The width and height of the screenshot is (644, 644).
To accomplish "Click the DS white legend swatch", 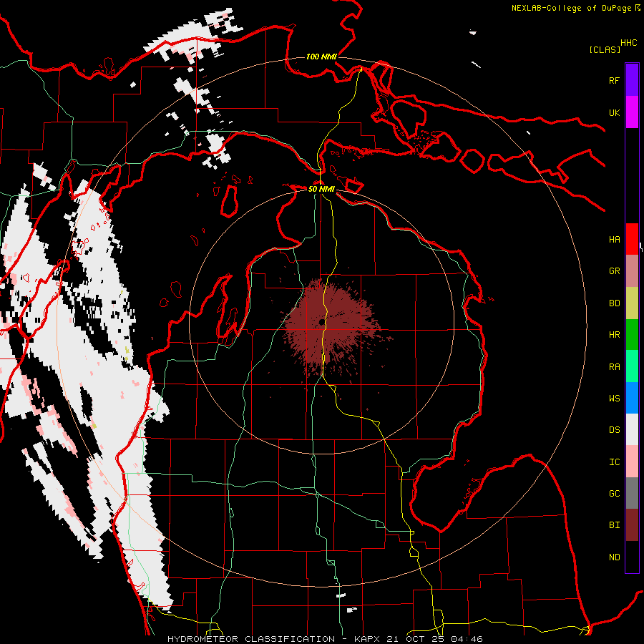I will click(x=632, y=429).
